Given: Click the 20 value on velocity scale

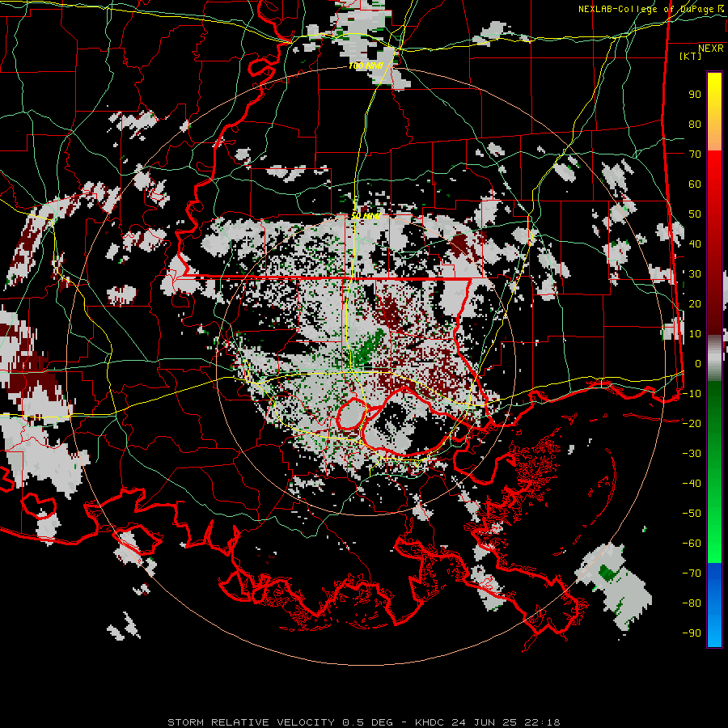Looking at the screenshot, I should (695, 303).
